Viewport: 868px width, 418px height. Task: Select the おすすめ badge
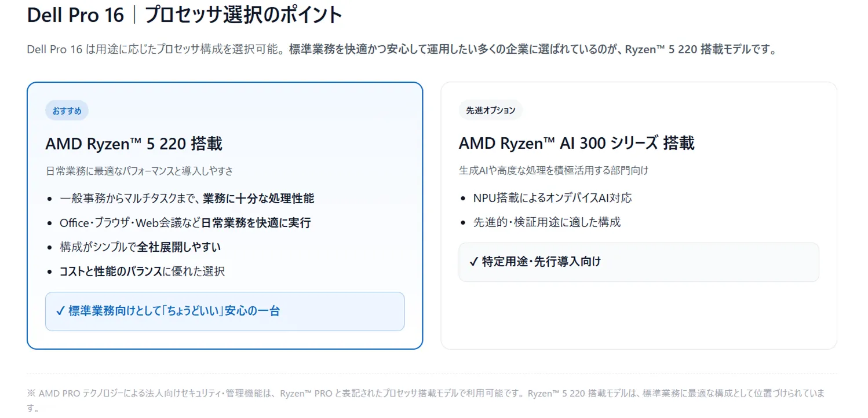(67, 111)
